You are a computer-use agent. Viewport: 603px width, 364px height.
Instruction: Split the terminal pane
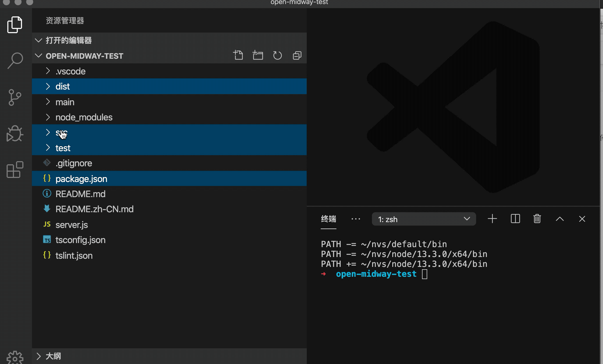click(x=515, y=219)
